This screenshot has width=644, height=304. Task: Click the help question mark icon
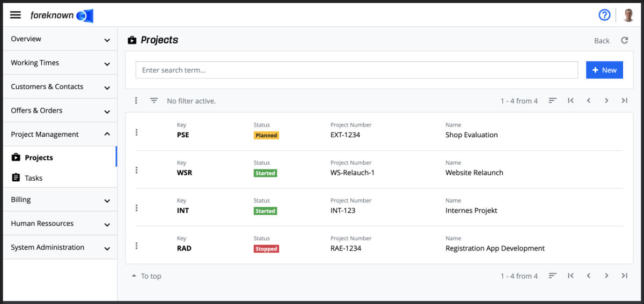coord(604,15)
